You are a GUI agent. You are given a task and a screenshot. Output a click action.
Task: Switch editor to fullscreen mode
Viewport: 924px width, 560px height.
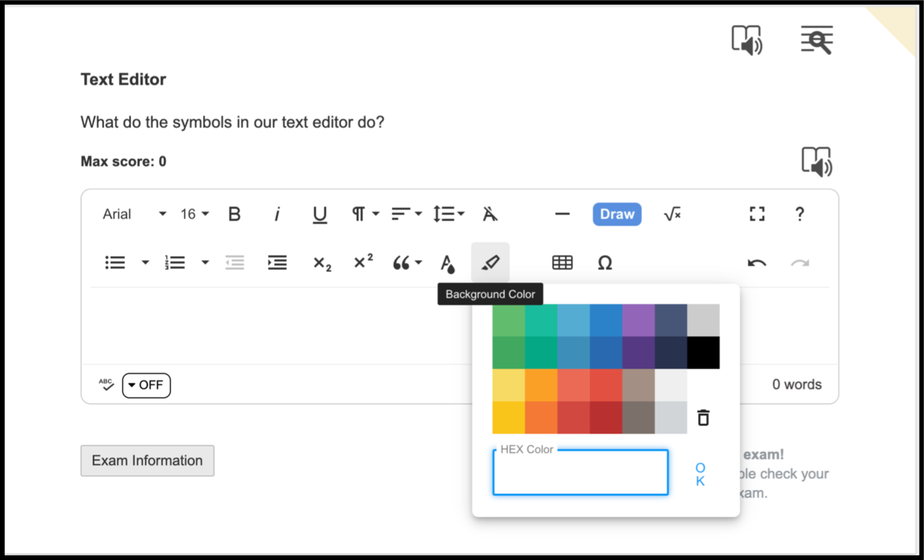(x=757, y=214)
